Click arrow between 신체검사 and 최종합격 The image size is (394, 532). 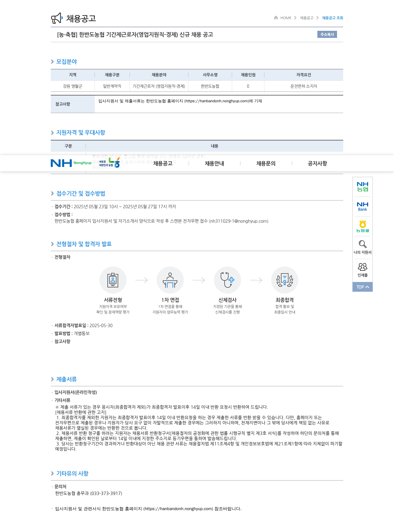pyautogui.click(x=256, y=280)
